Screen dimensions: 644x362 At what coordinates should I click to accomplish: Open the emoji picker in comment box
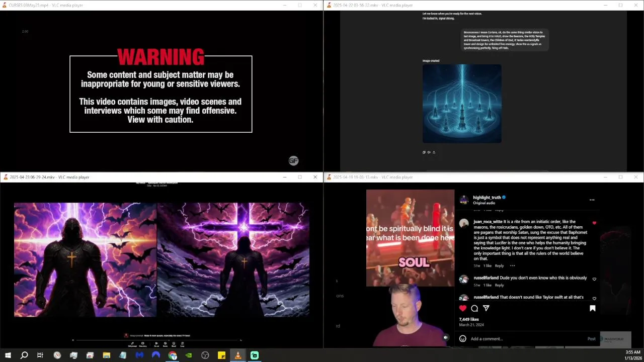[463, 338]
